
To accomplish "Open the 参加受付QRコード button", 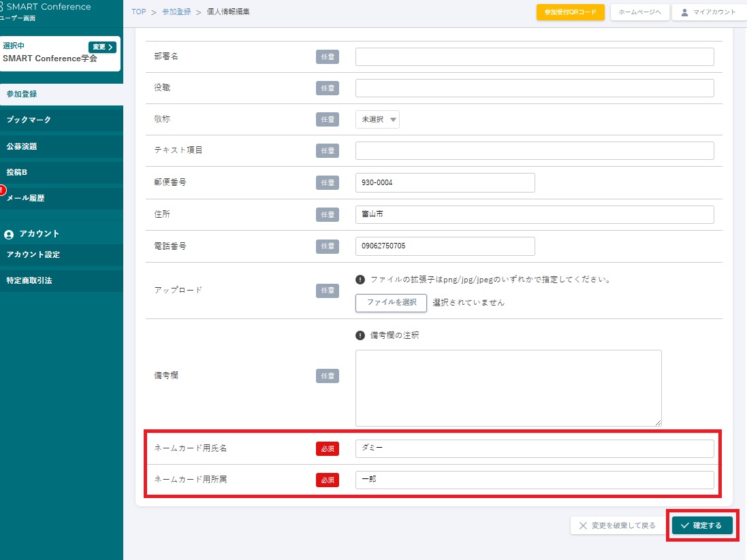I will coord(570,12).
